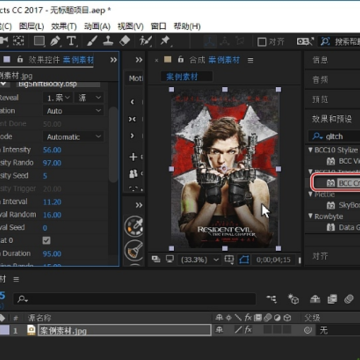The image size is (360, 360).
Task: Select the SkyBox effect preset
Action: pos(342,205)
